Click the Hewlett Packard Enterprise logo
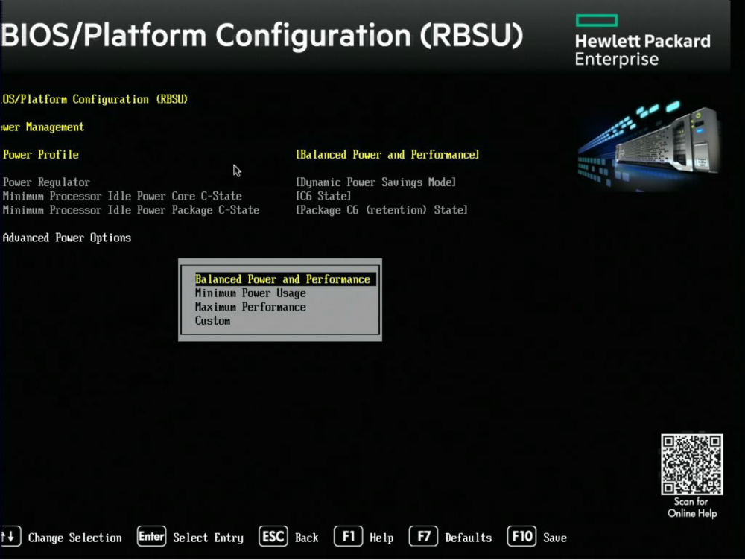Screen dimensions: 745x560 coord(642,41)
